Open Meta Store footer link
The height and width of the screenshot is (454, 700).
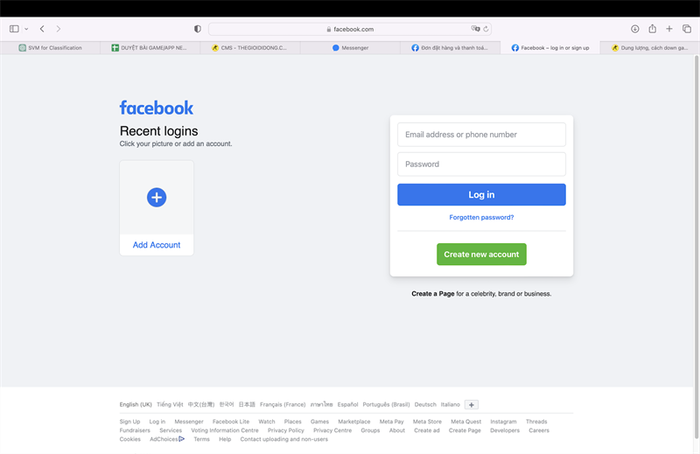pos(427,421)
